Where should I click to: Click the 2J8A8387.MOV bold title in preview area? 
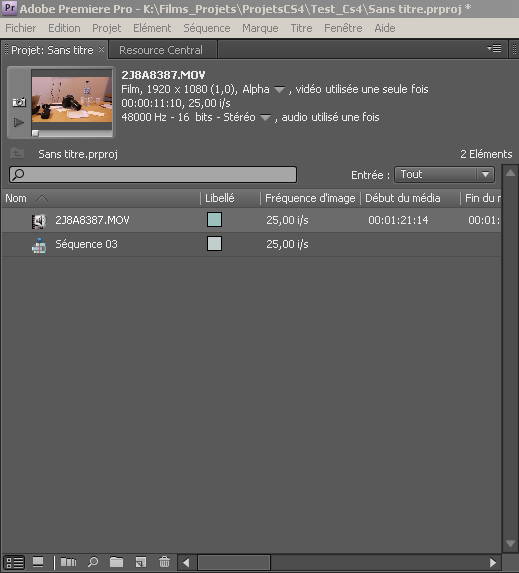pos(163,75)
